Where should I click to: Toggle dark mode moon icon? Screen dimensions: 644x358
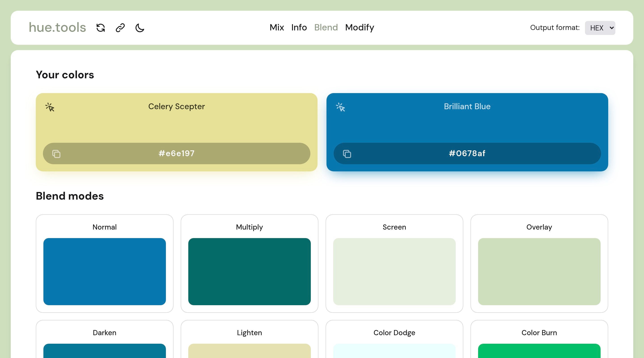tap(140, 28)
